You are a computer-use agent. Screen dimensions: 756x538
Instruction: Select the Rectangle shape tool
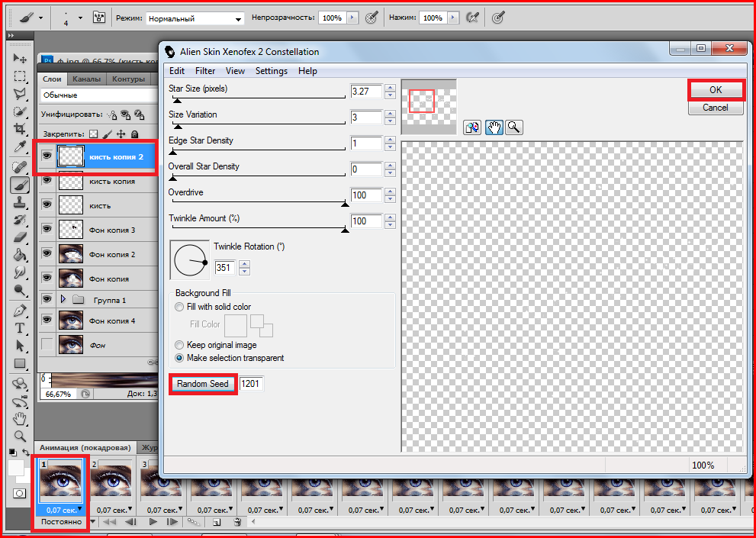tap(19, 363)
